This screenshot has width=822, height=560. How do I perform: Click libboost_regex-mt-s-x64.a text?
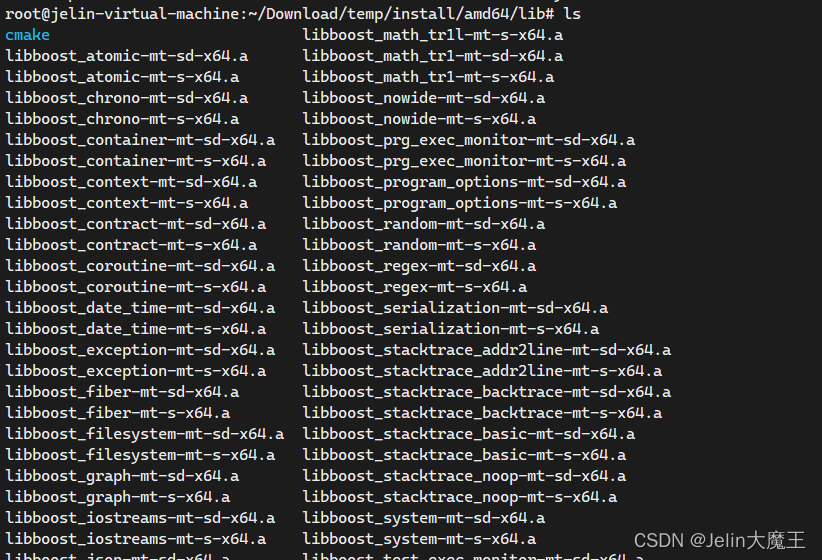pos(415,287)
